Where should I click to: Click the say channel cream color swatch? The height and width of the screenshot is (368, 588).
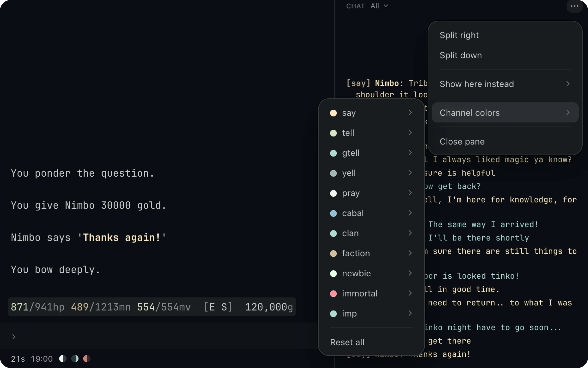click(x=333, y=113)
